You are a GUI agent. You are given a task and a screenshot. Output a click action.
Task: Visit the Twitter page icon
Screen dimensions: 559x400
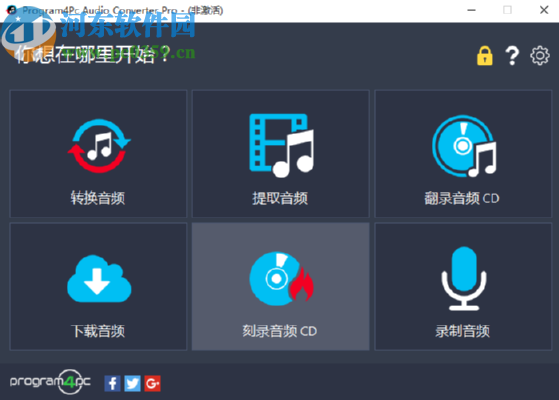pyautogui.click(x=132, y=383)
